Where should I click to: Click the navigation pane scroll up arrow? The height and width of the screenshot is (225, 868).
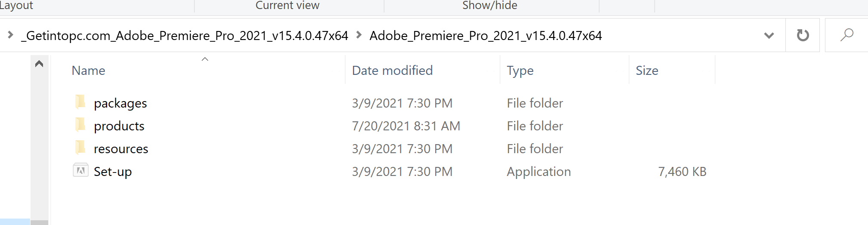pyautogui.click(x=39, y=64)
